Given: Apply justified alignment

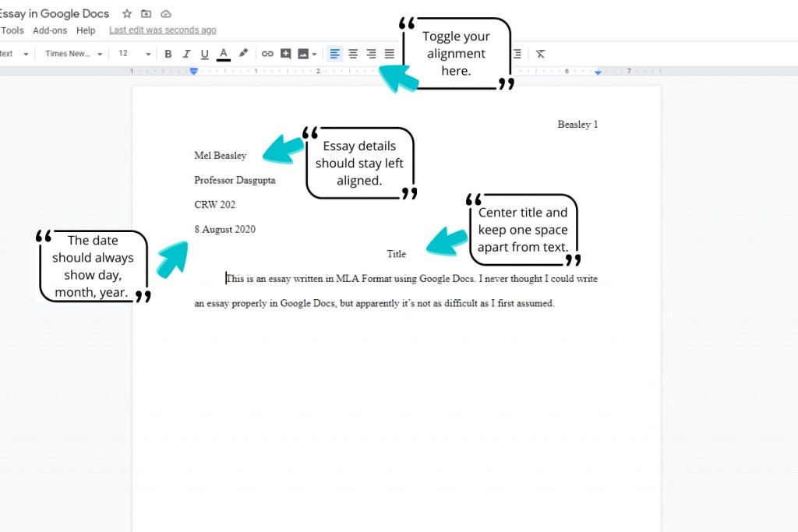Looking at the screenshot, I should tap(389, 54).
